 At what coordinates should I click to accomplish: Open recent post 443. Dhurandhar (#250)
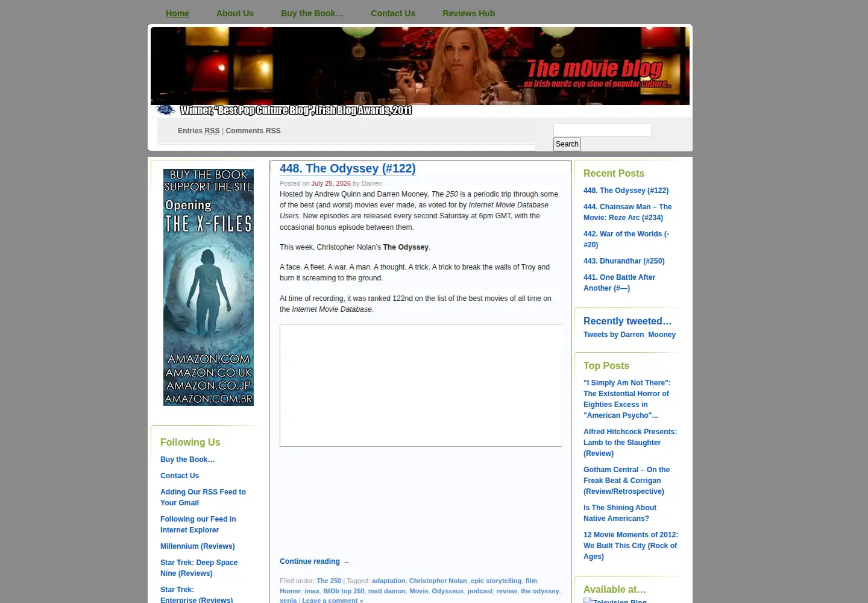click(624, 261)
